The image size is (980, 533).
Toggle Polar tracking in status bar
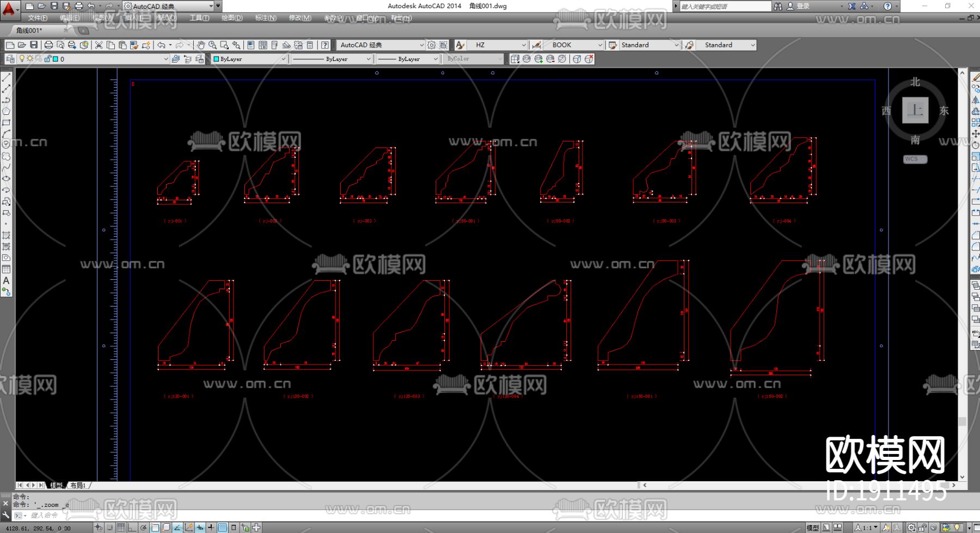(x=144, y=527)
